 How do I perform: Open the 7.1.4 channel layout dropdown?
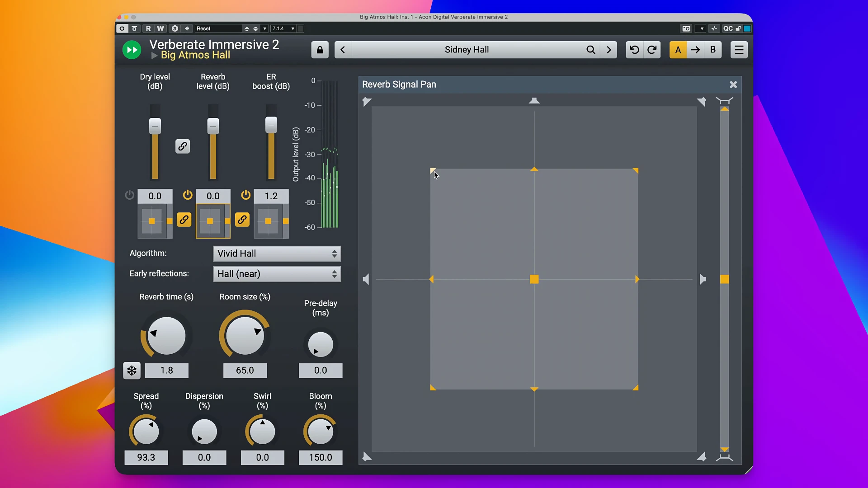coord(283,28)
